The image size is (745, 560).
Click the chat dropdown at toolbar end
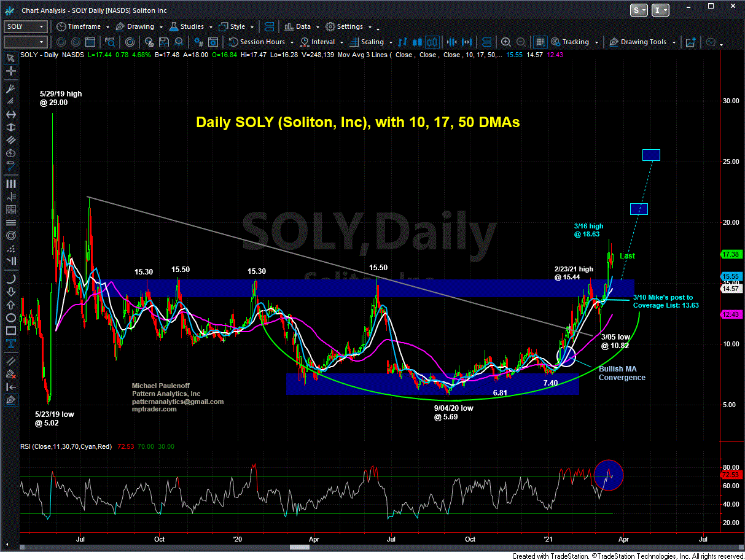tap(721, 45)
